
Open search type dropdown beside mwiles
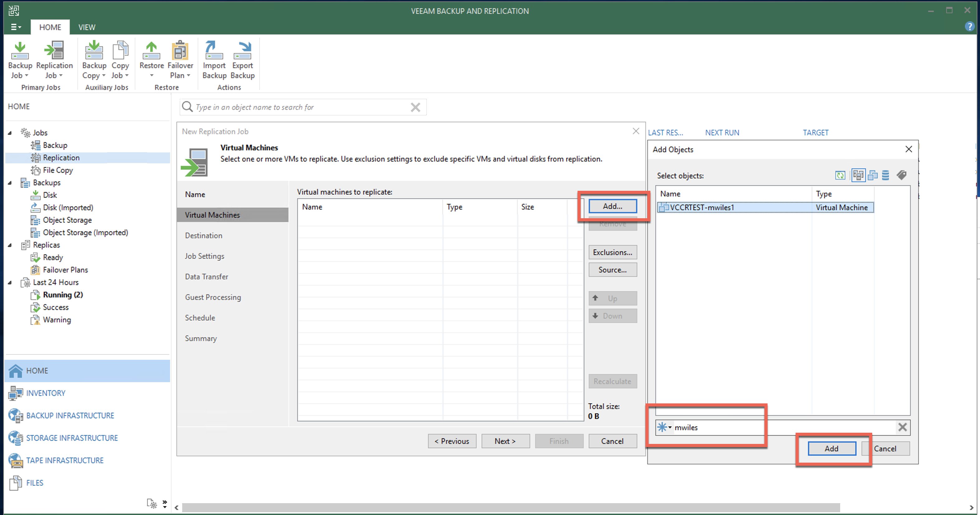[670, 427]
